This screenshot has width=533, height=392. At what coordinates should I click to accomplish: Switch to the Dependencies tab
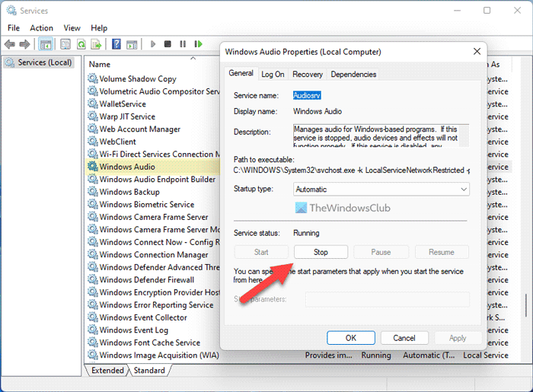[353, 74]
